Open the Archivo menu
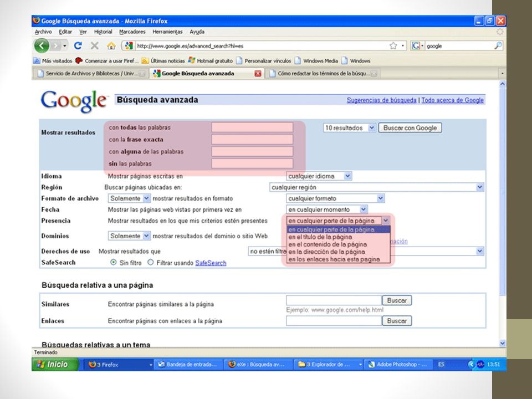The height and width of the screenshot is (399, 532). pyautogui.click(x=43, y=32)
